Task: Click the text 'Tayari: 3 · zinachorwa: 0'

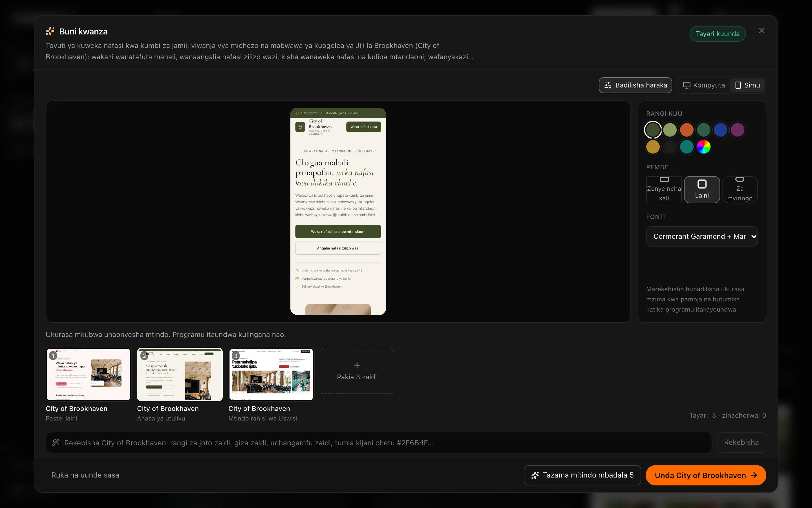Action: (x=727, y=415)
